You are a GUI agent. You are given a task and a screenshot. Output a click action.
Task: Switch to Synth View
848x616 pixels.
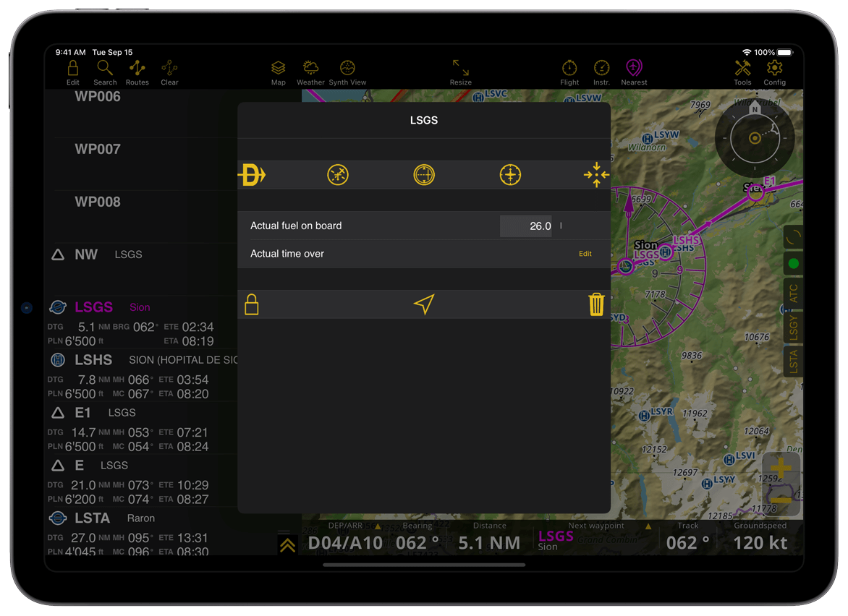pyautogui.click(x=347, y=72)
